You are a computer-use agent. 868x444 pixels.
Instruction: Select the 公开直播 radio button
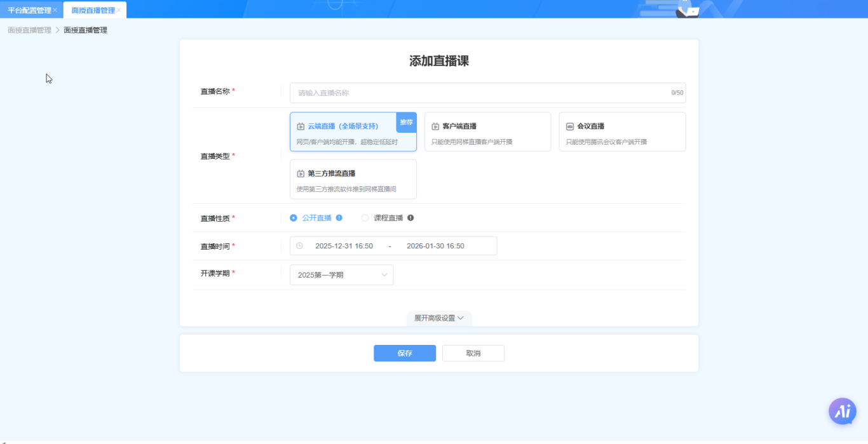[294, 218]
